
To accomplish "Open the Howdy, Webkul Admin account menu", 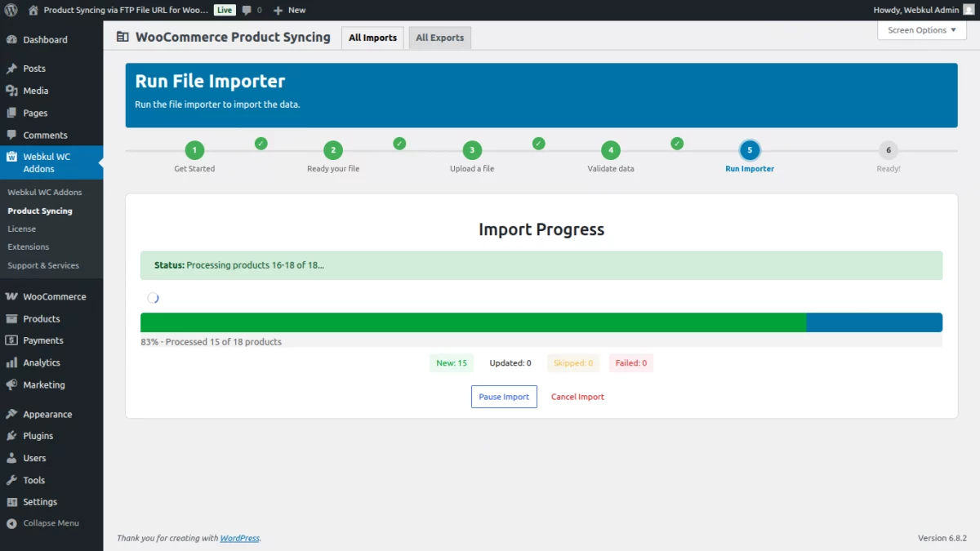I will point(916,10).
